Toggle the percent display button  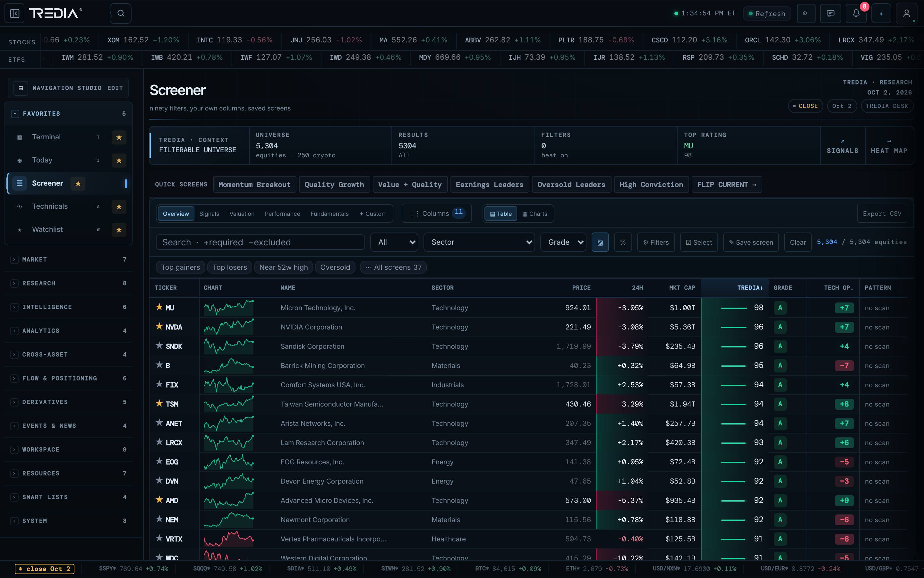[x=623, y=242]
